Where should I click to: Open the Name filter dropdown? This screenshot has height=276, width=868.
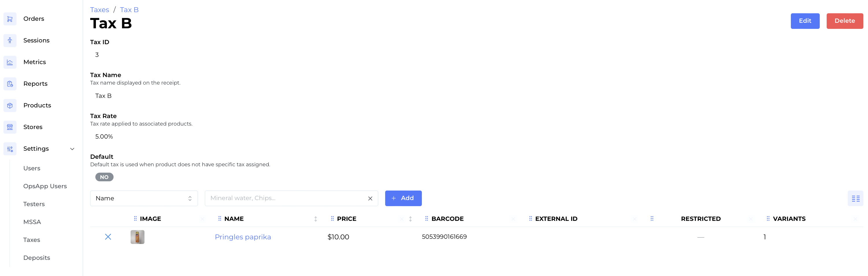[x=144, y=198]
